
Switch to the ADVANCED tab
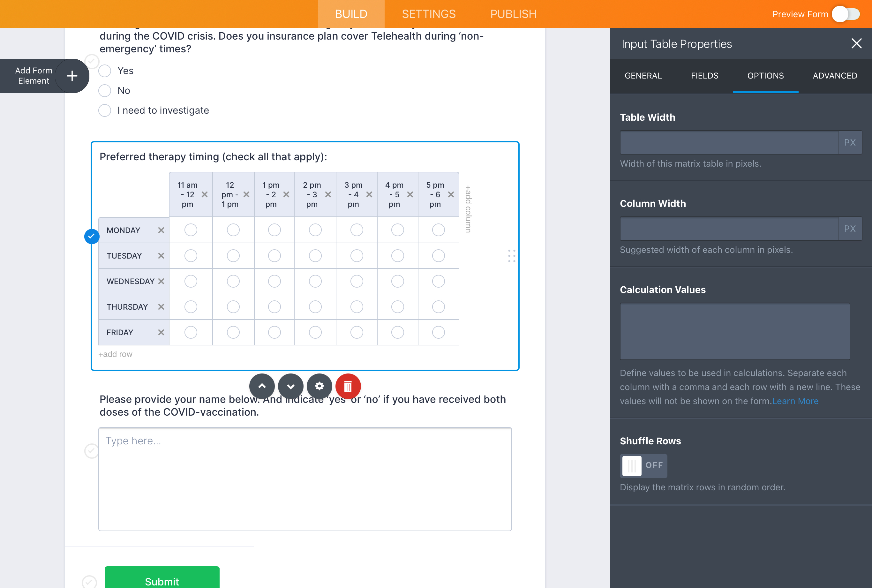pos(835,76)
